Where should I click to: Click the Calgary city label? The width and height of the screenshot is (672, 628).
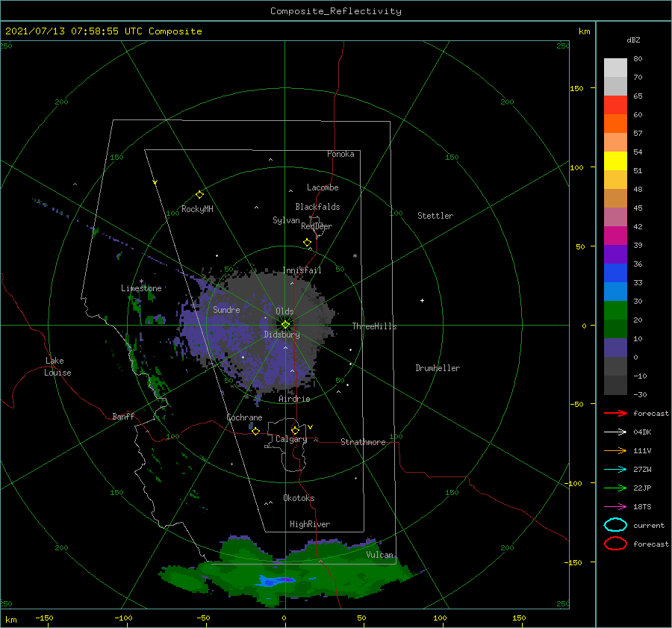click(291, 439)
